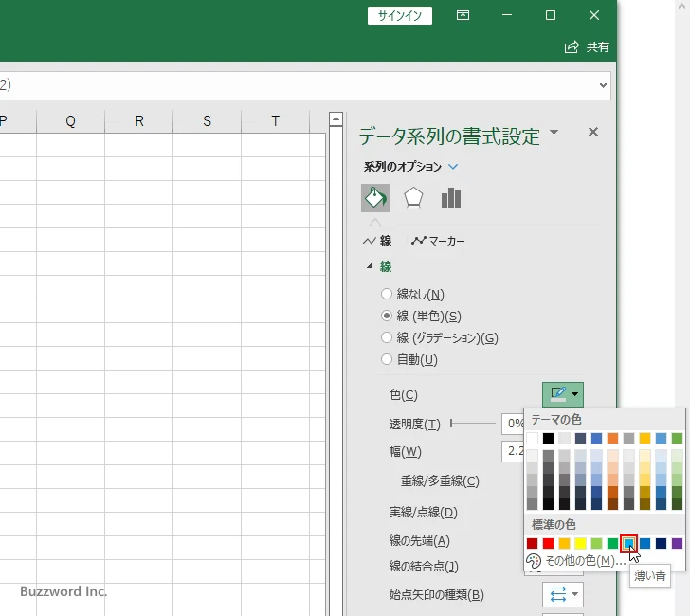690x616 pixels.
Task: Select column Q header
Action: pos(70,121)
